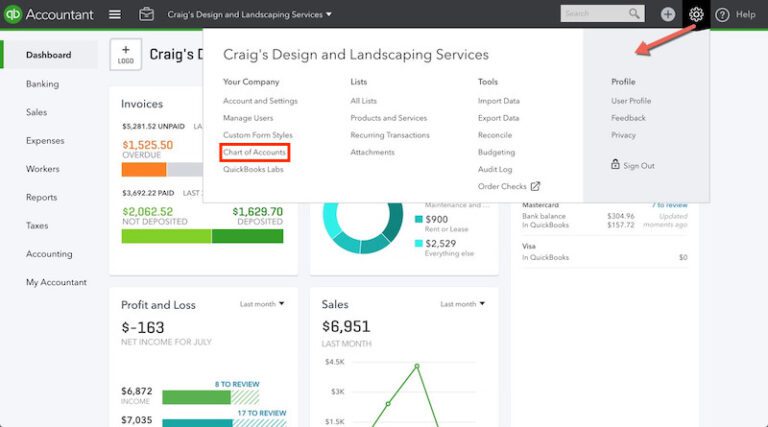Open Budgeting tool
Screen dimensions: 768x427
click(496, 152)
